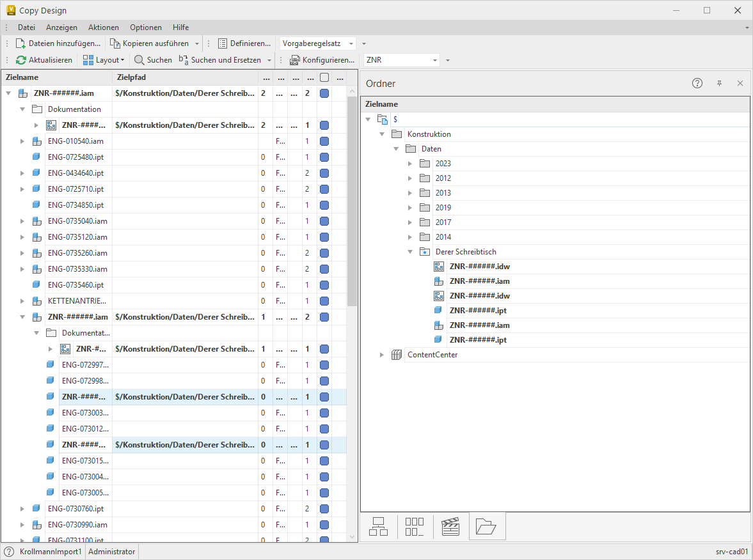Image resolution: width=753 pixels, height=560 pixels.
Task: Open the clapperboard actions view icon
Action: pos(450,527)
